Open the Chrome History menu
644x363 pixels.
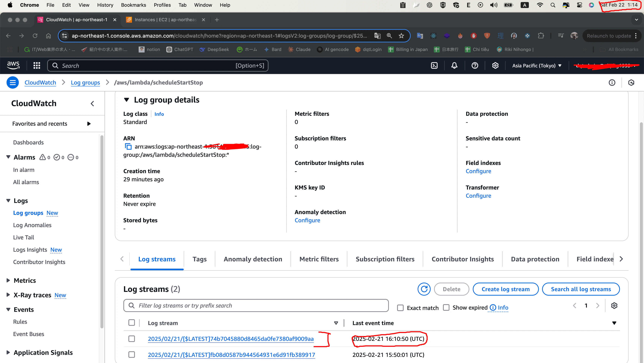(105, 5)
